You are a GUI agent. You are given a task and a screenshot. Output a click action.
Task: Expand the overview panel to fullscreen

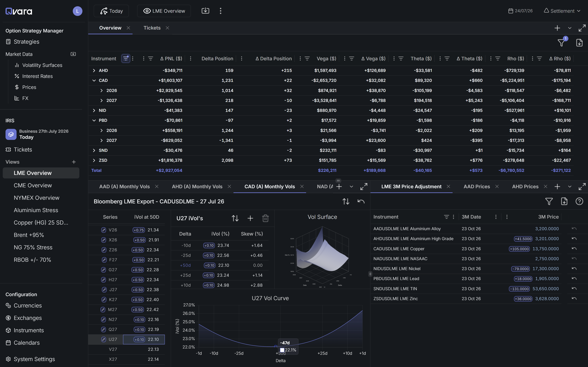(x=582, y=28)
